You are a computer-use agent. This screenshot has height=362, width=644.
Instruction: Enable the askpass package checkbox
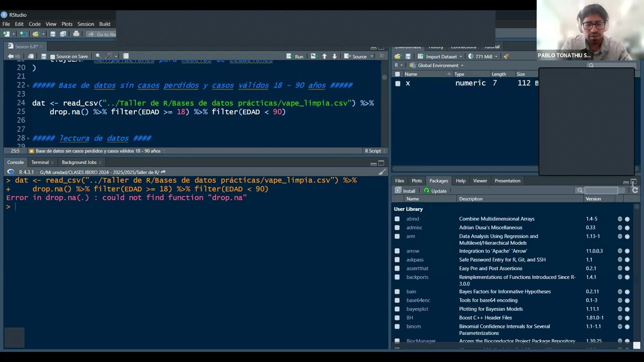pos(397,259)
